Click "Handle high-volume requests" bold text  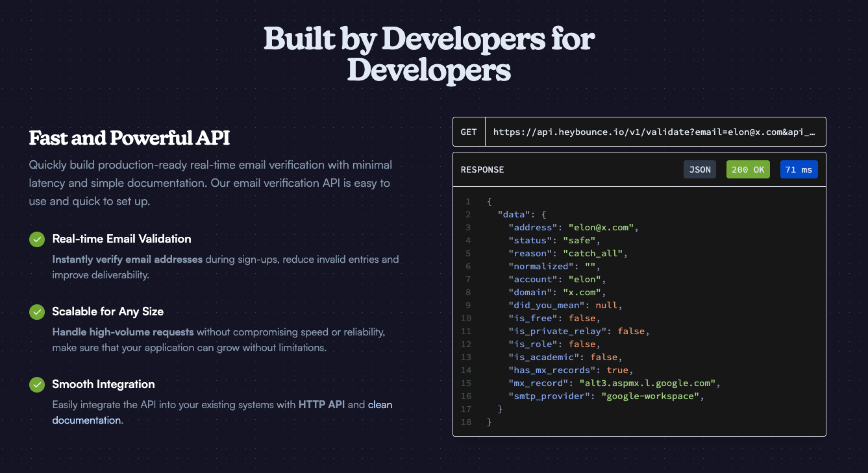(x=123, y=332)
